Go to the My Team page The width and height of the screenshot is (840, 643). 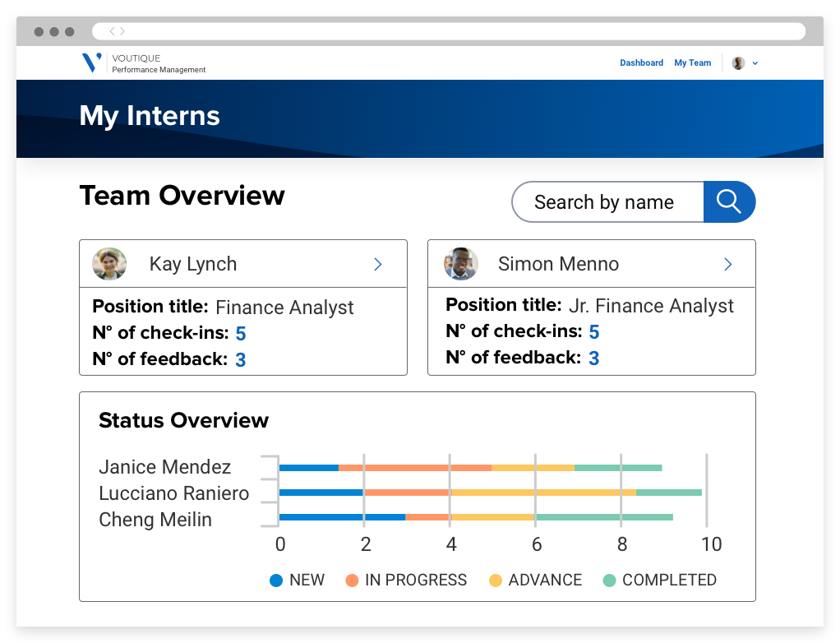point(692,63)
